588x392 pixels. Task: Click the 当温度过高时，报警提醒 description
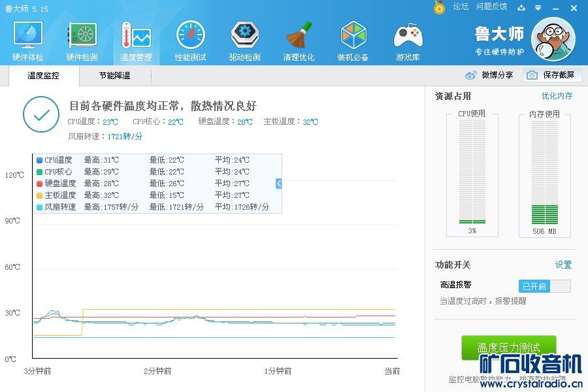(x=483, y=301)
